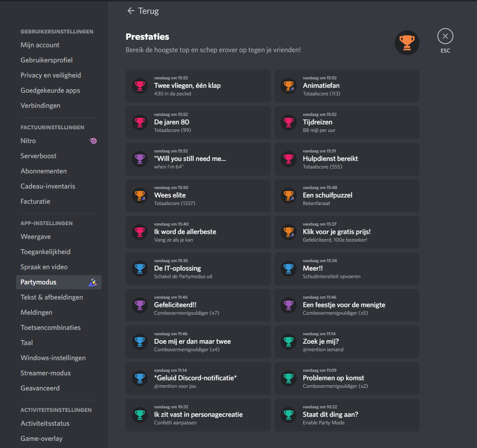Viewport: 477px width, 448px height.
Task: Click the "Staat dit ding aan?" achievement
Action: pyautogui.click(x=347, y=415)
